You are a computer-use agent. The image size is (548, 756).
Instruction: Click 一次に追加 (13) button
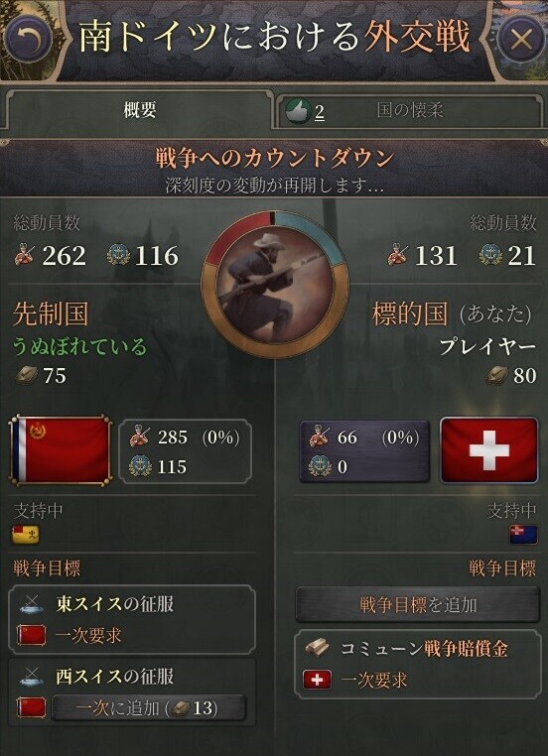tap(149, 707)
